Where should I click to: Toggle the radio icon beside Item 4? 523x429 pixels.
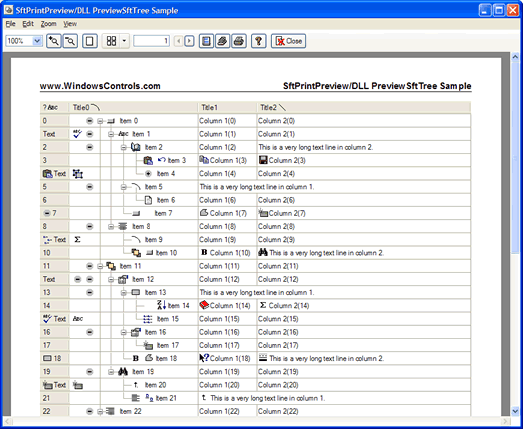click(148, 173)
